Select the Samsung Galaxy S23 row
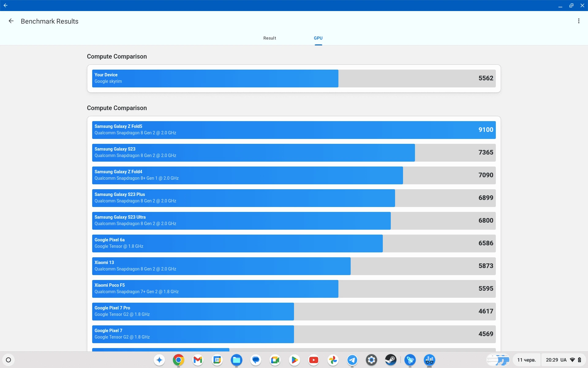The image size is (588, 368). (x=294, y=153)
